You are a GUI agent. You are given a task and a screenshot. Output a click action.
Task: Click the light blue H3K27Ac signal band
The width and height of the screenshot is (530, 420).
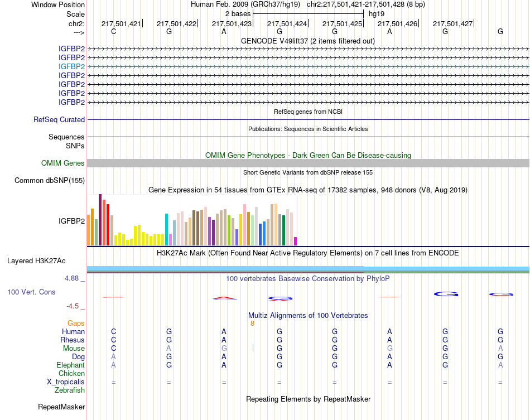[308, 268]
